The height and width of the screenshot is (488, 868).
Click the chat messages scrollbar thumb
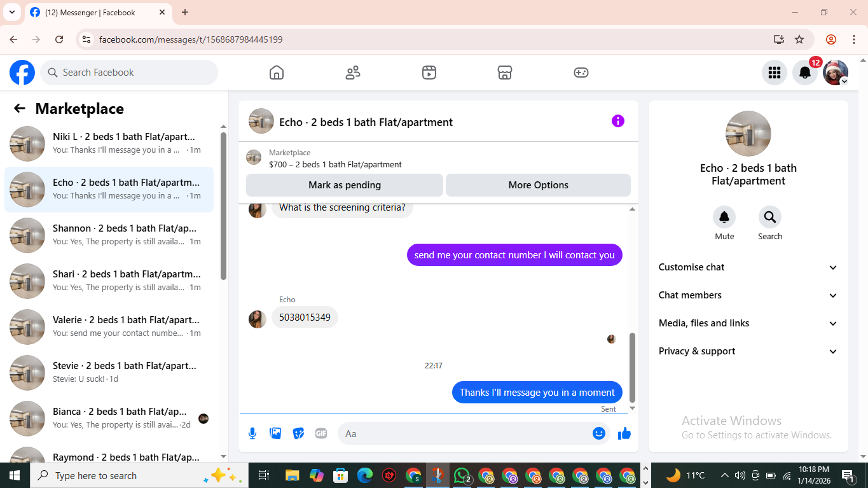pos(632,367)
